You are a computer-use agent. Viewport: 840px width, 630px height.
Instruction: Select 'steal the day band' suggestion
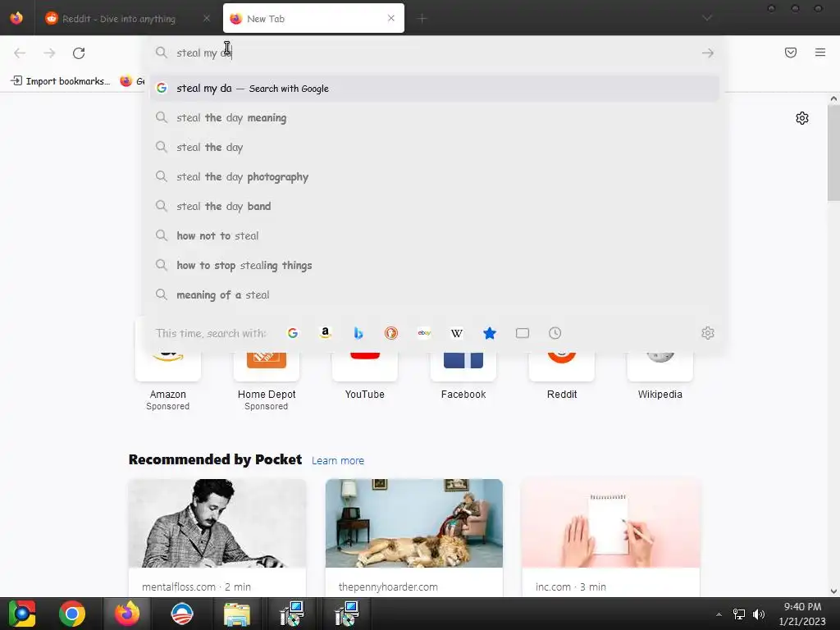pos(435,206)
